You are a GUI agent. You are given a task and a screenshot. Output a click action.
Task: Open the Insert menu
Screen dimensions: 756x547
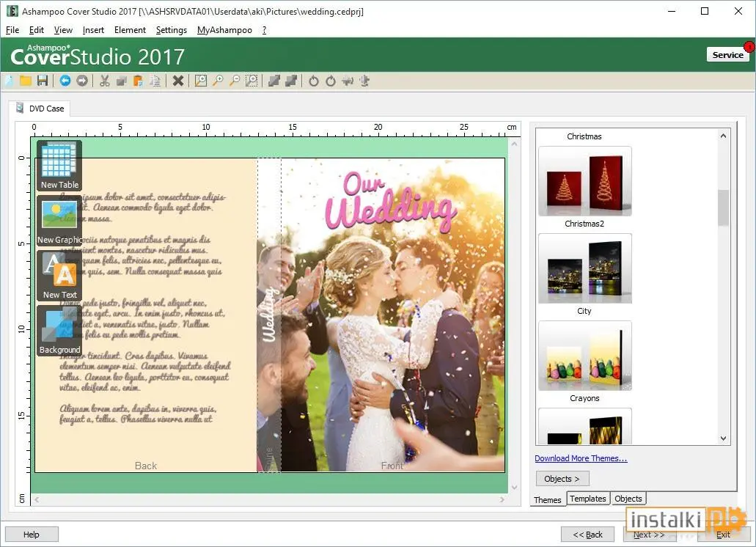(93, 30)
